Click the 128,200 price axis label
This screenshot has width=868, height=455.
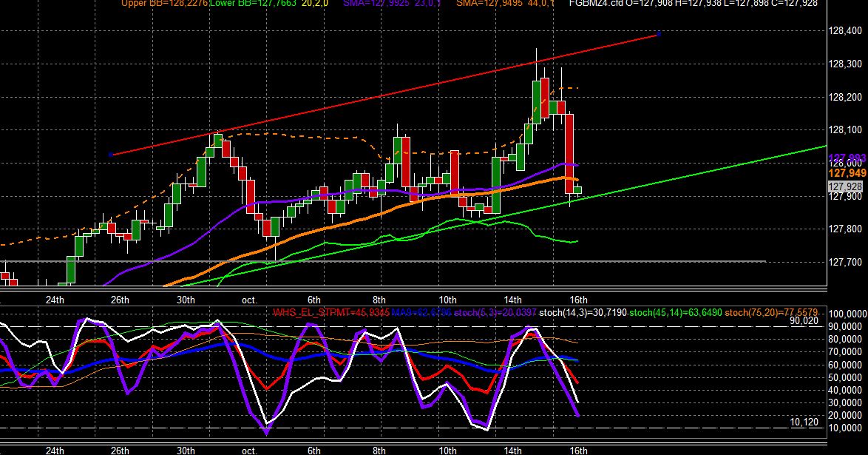click(x=845, y=97)
